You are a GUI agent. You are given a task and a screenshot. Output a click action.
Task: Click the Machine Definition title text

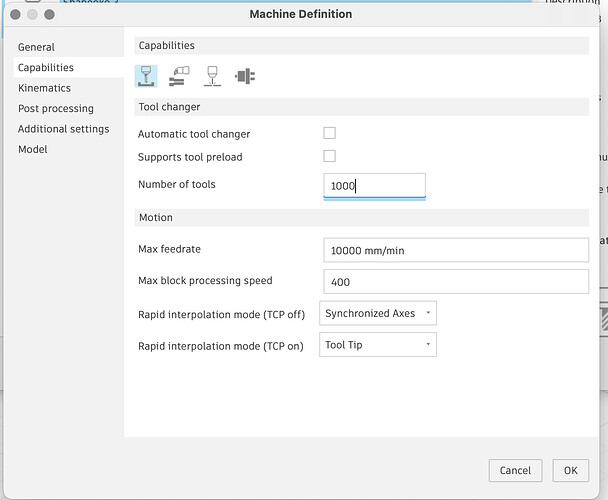[301, 14]
